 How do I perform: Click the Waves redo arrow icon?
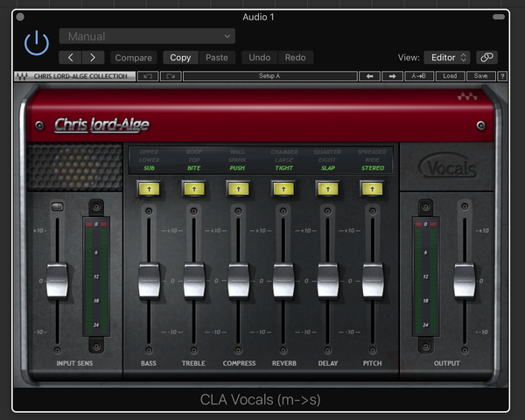tap(170, 76)
